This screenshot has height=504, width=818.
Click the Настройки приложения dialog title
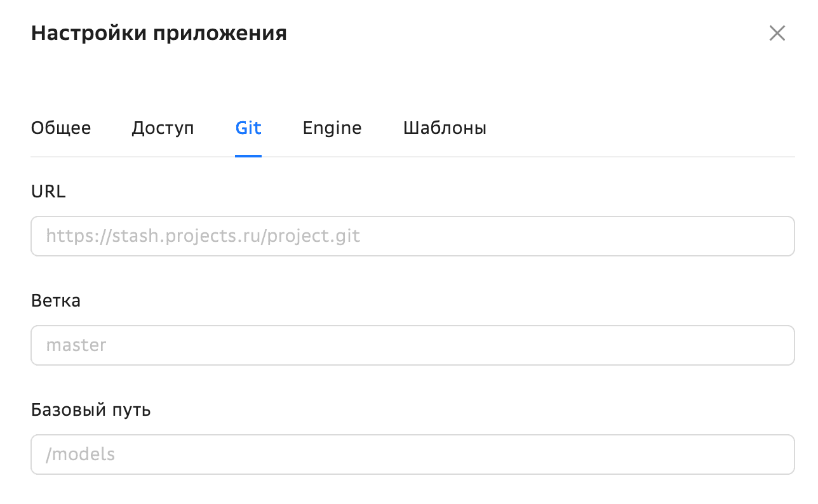(159, 33)
